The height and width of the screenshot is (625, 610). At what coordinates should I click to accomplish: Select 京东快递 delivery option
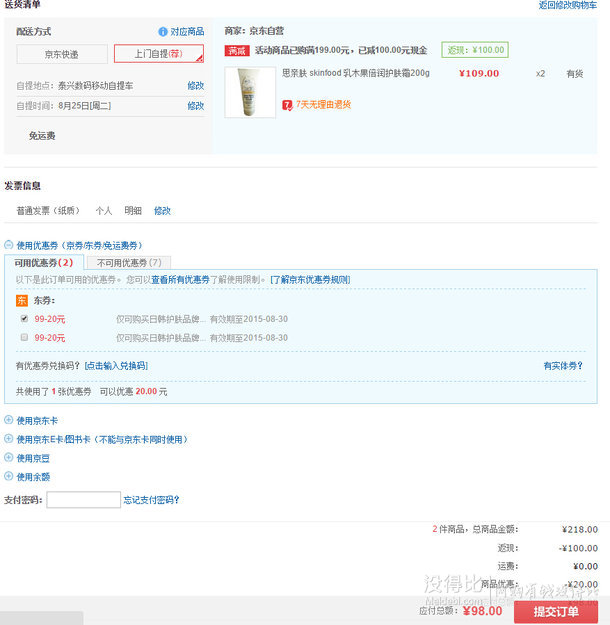(62, 54)
